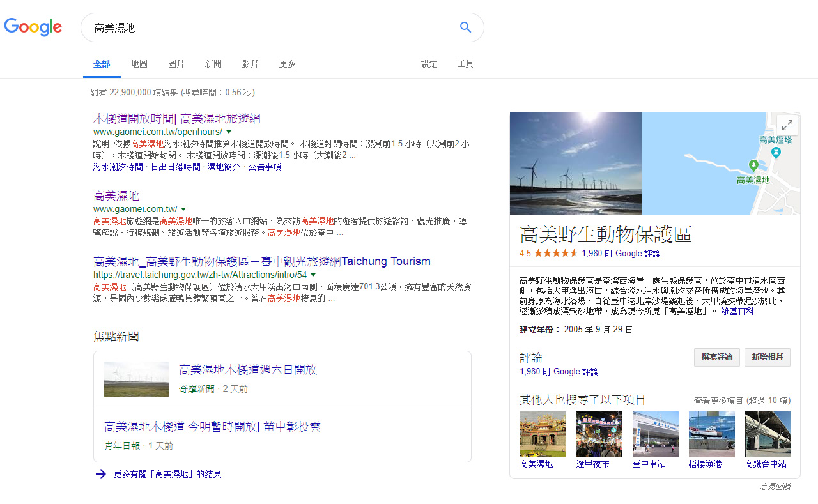
Task: Switch to the 地圖 tab
Action: [x=139, y=64]
